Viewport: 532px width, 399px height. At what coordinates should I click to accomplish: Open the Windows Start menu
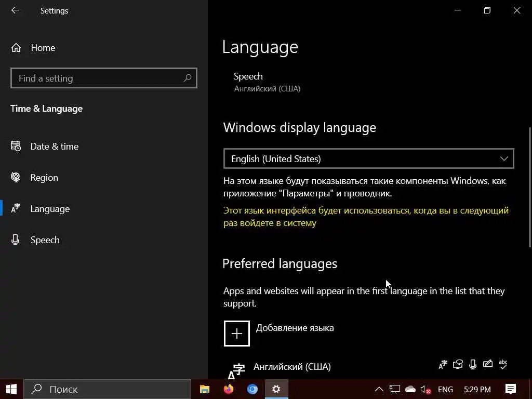(x=11, y=389)
